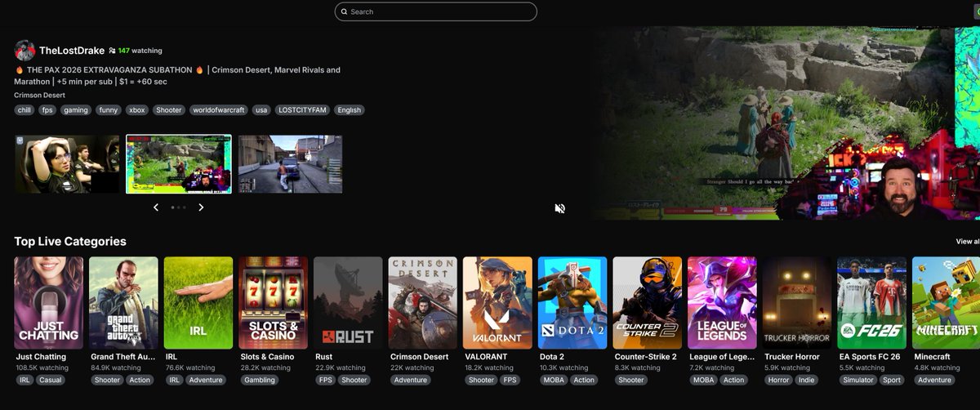Click 'Slots & Casino' category title text

(268, 357)
